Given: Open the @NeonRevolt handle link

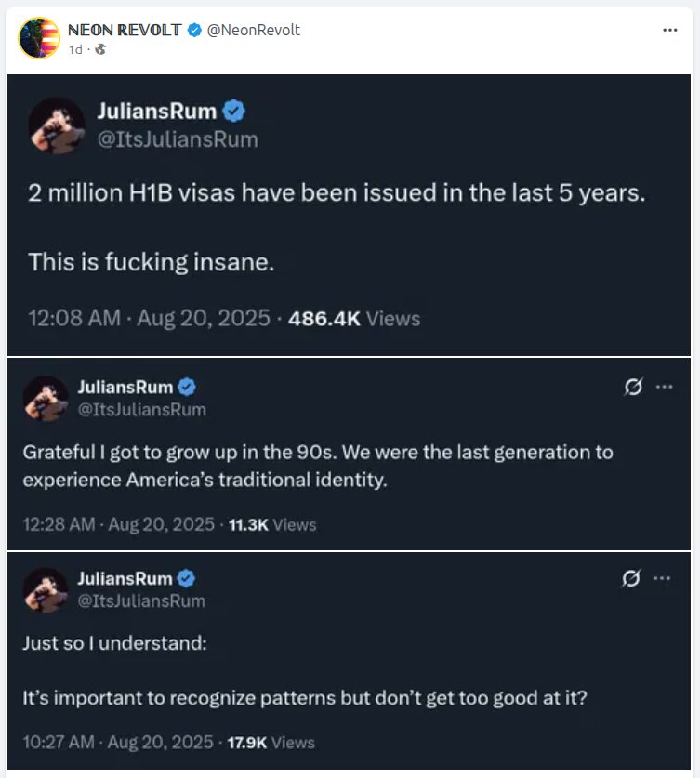Looking at the screenshot, I should tap(253, 30).
